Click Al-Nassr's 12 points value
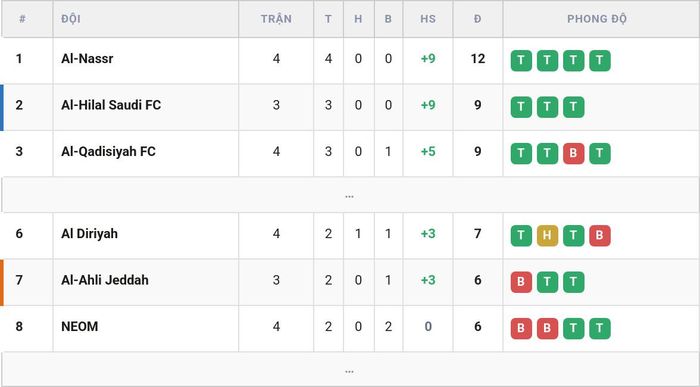Viewport: 700px width, 387px height. (x=478, y=58)
